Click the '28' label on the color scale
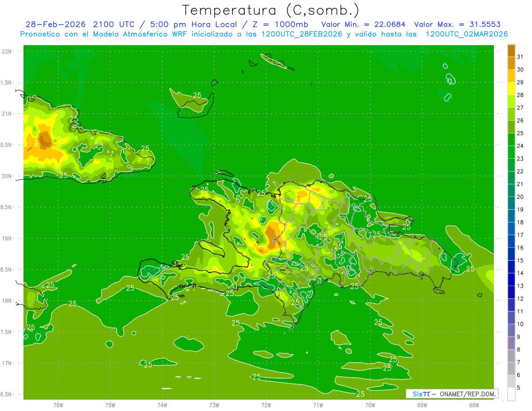The image size is (532, 411). point(520,95)
